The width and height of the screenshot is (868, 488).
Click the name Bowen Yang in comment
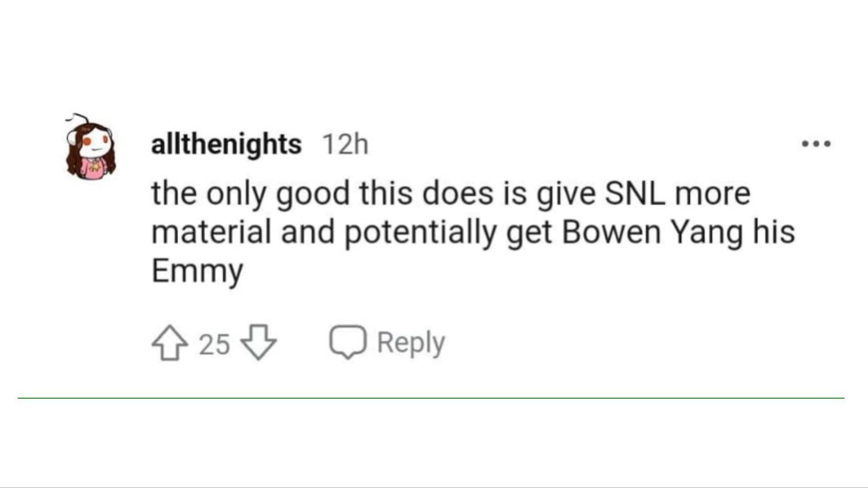click(652, 233)
